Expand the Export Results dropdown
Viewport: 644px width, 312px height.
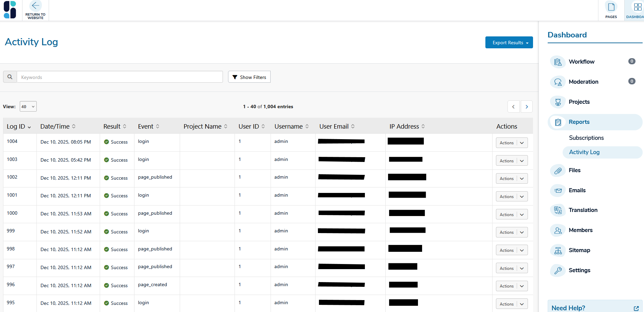(x=509, y=43)
